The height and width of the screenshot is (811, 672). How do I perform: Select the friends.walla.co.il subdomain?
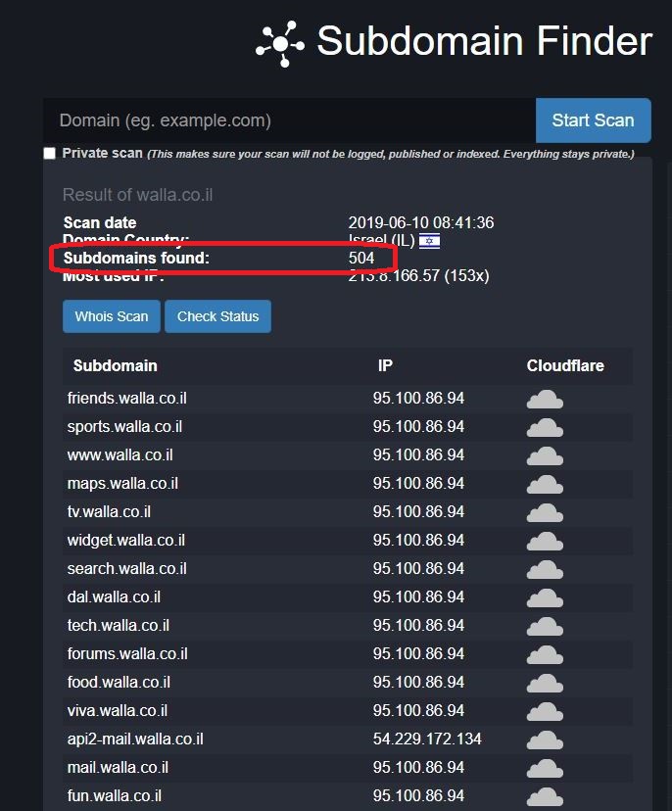[126, 399]
